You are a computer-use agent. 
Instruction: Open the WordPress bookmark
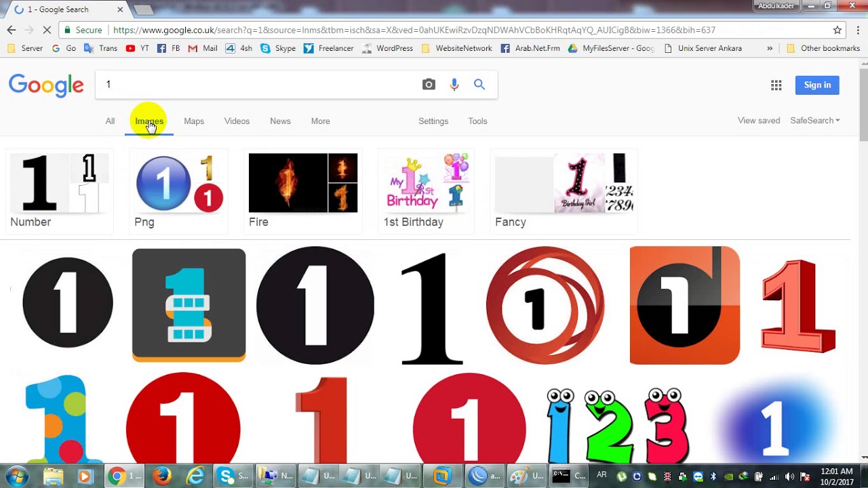coord(387,49)
